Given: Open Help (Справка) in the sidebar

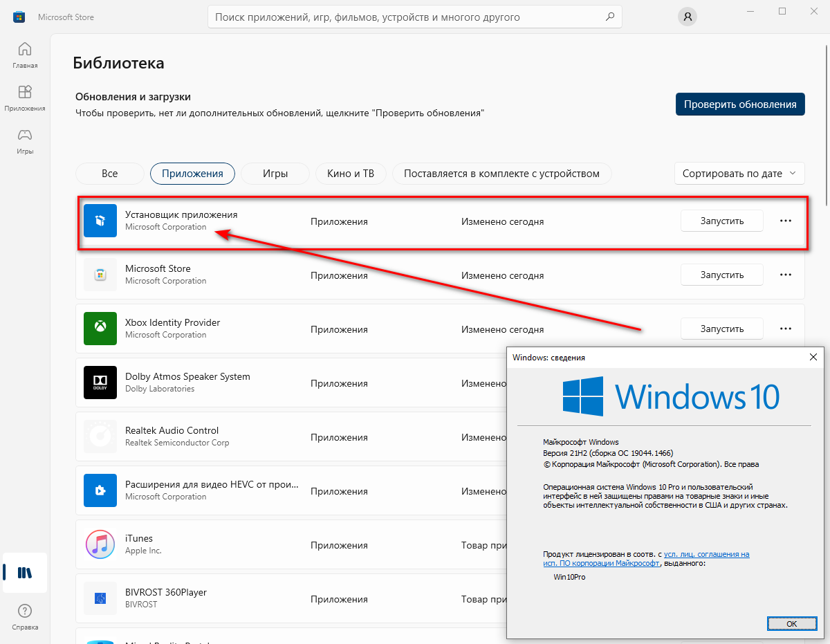Looking at the screenshot, I should click(x=25, y=617).
